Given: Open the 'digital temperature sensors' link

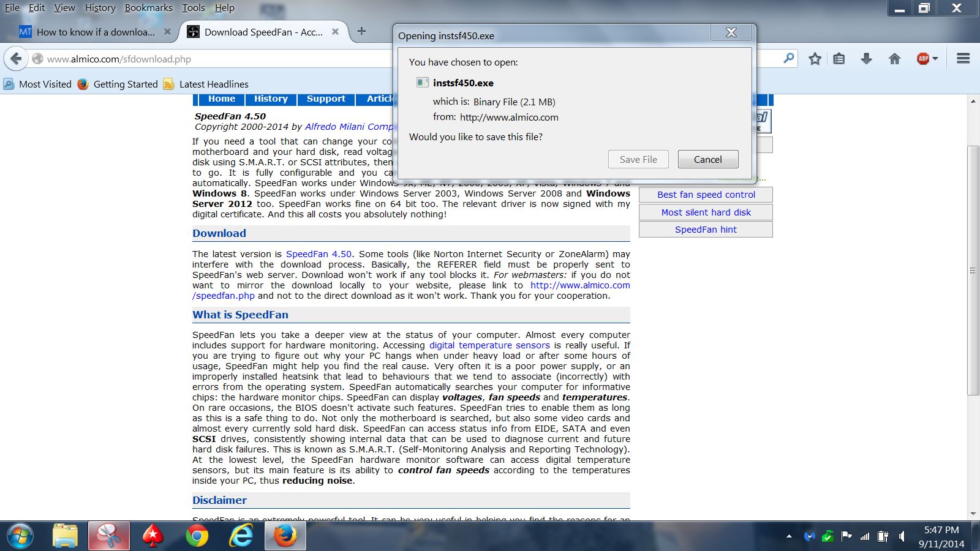Looking at the screenshot, I should 489,345.
